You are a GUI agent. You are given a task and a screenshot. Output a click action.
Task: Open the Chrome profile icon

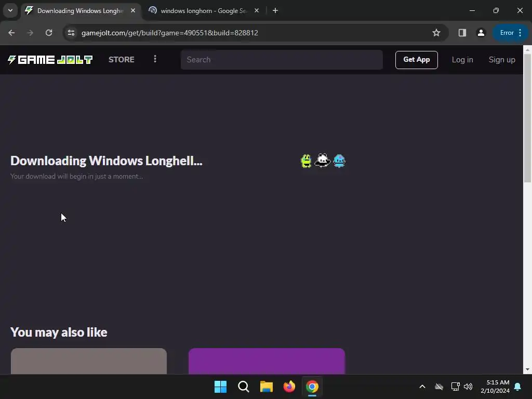pos(481,33)
